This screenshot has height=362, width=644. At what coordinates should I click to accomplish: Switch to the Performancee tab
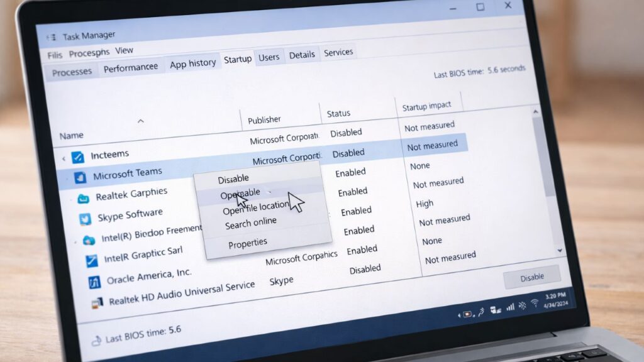(x=131, y=67)
